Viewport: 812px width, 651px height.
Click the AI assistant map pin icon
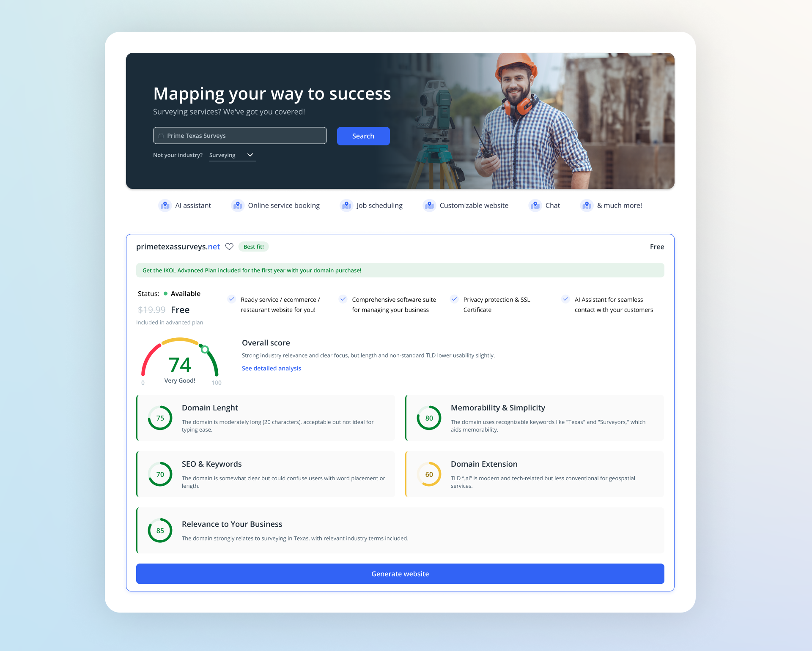coord(165,205)
